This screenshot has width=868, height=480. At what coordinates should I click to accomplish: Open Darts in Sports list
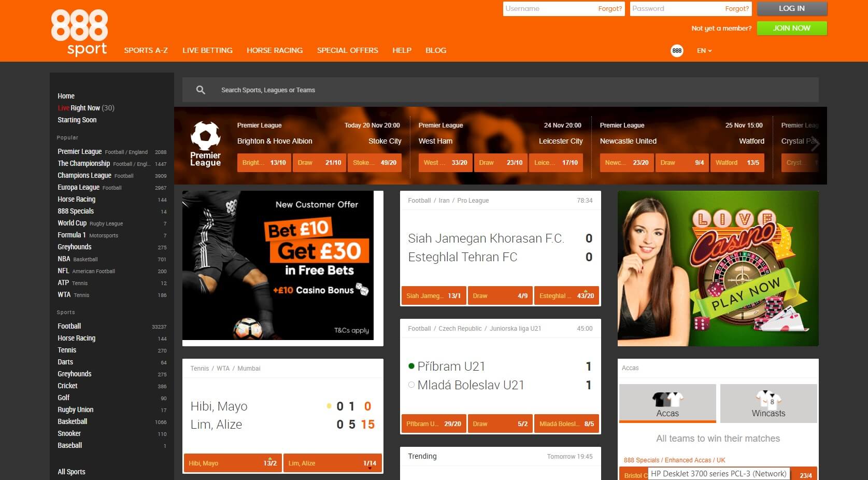coord(112,362)
